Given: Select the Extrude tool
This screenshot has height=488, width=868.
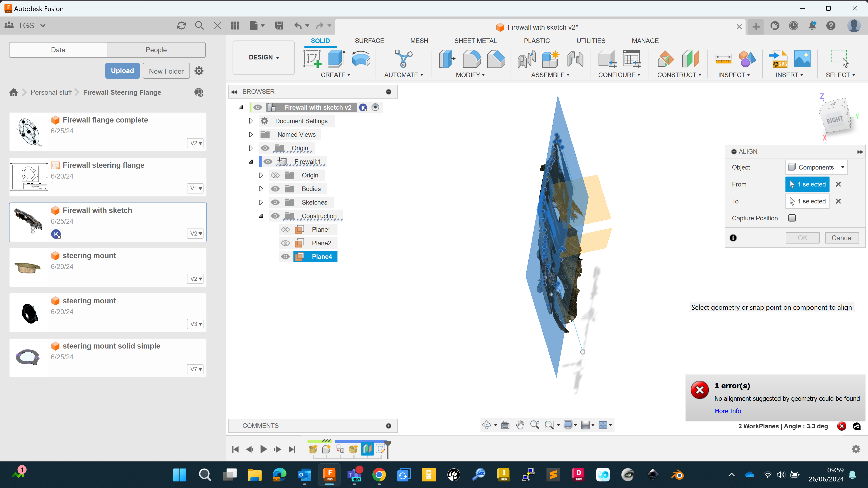Looking at the screenshot, I should (336, 59).
